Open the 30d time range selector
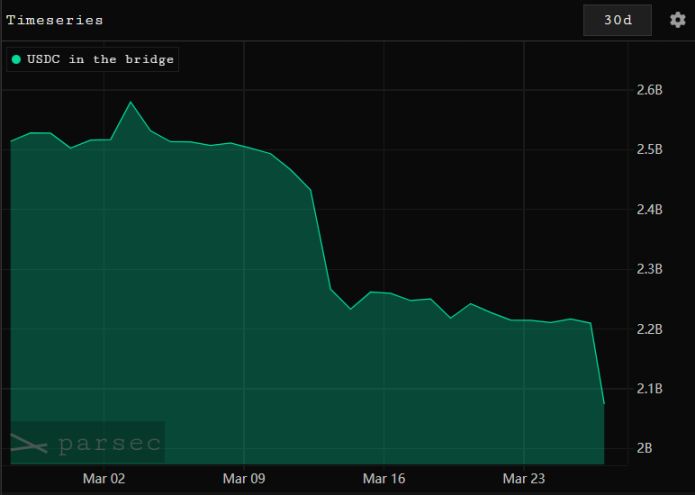Image resolution: width=695 pixels, height=495 pixels. [617, 20]
